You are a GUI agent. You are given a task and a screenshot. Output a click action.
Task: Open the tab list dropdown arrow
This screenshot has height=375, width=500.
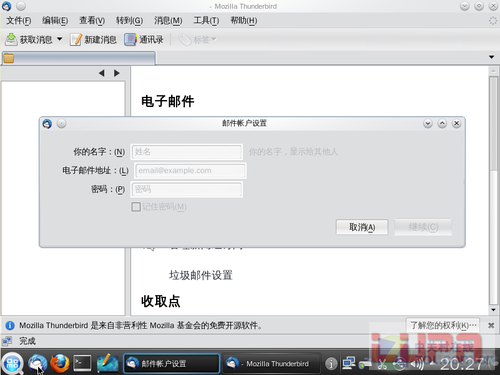[491, 57]
